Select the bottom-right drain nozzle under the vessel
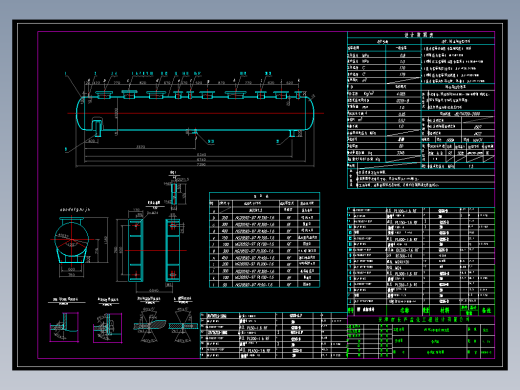The height and width of the screenshot is (390, 520). (292, 133)
